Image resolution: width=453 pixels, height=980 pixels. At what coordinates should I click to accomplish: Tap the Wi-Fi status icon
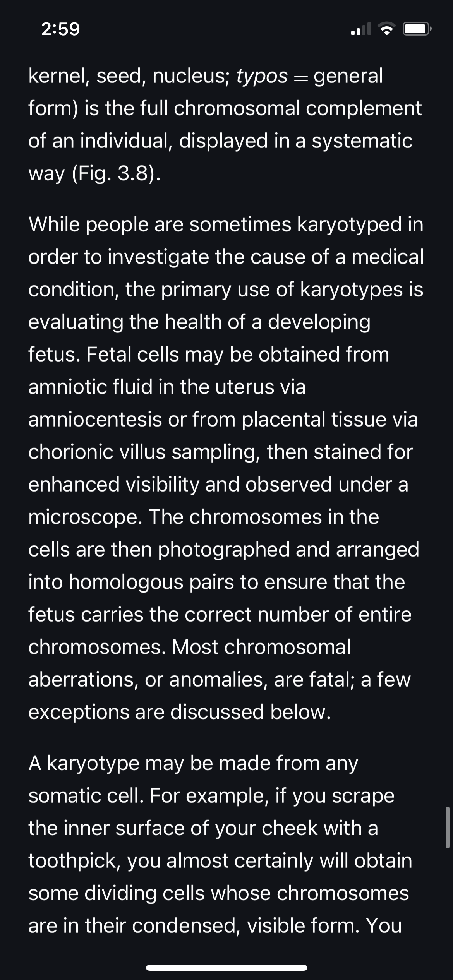click(385, 29)
